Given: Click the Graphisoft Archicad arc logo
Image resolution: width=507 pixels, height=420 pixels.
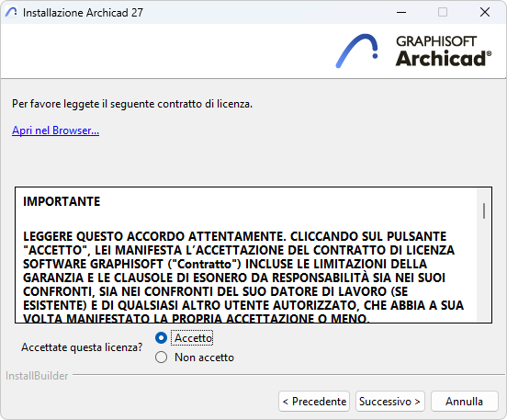Looking at the screenshot, I should coord(357,51).
